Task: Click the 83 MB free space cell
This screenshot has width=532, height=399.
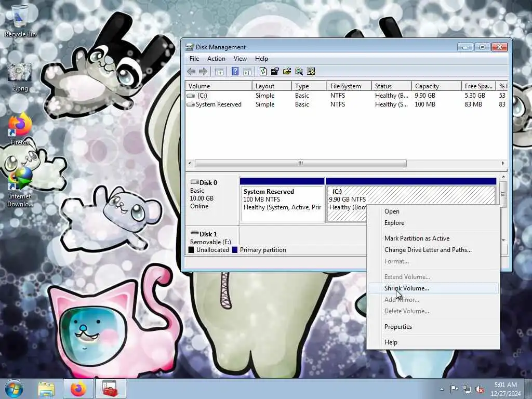Action: (x=473, y=104)
